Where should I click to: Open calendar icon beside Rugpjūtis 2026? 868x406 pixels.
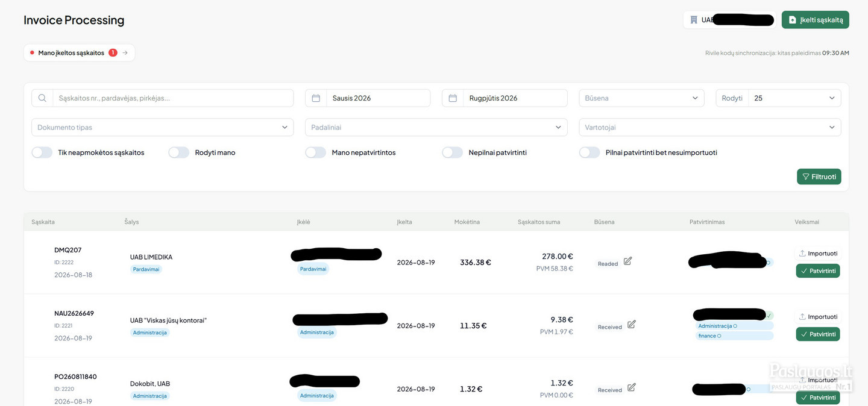(453, 98)
